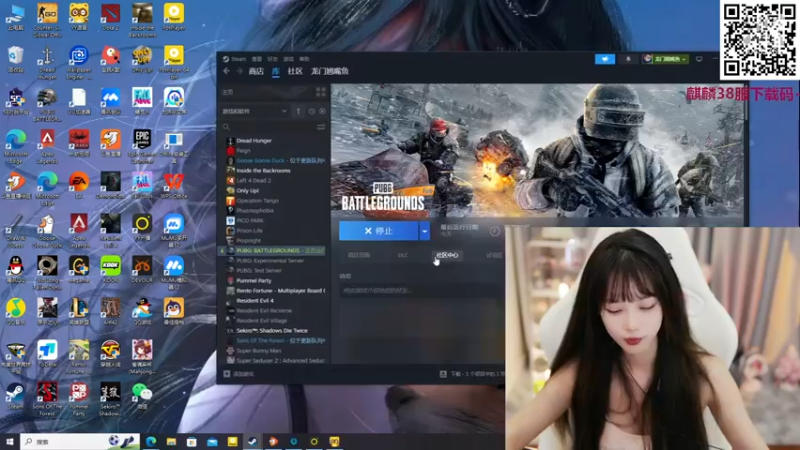Screen dimensions: 800x450
Task: Open Epic Games Launcher desktop shortcut
Action: click(x=142, y=146)
